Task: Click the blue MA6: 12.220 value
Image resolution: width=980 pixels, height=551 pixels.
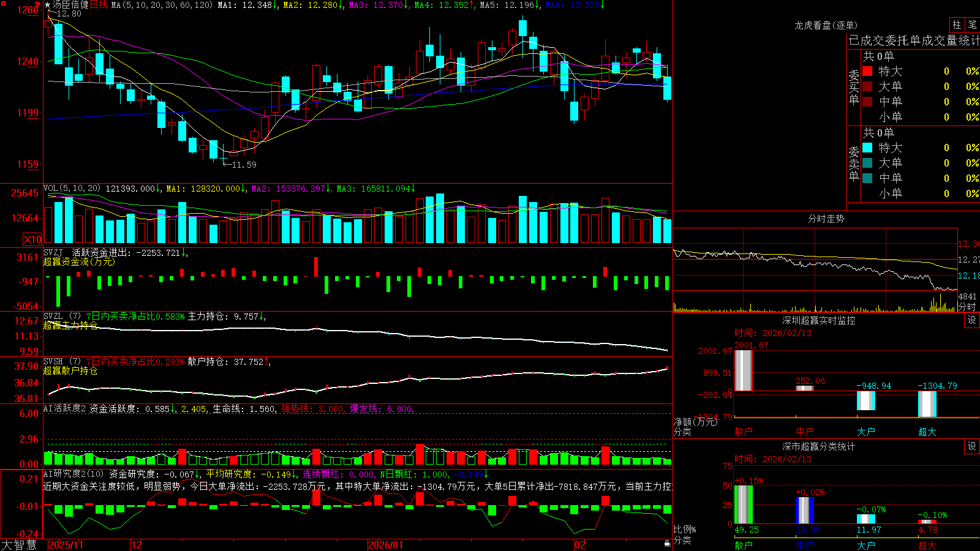Action: coord(575,5)
